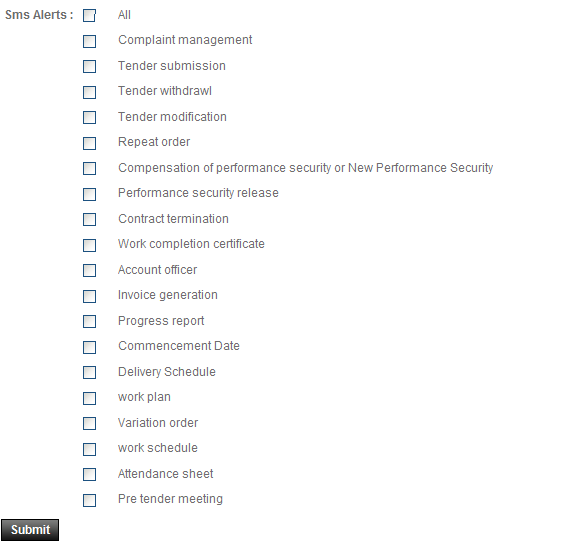Select the Contract termination checkbox
The width and height of the screenshot is (571, 544).
[x=89, y=220]
